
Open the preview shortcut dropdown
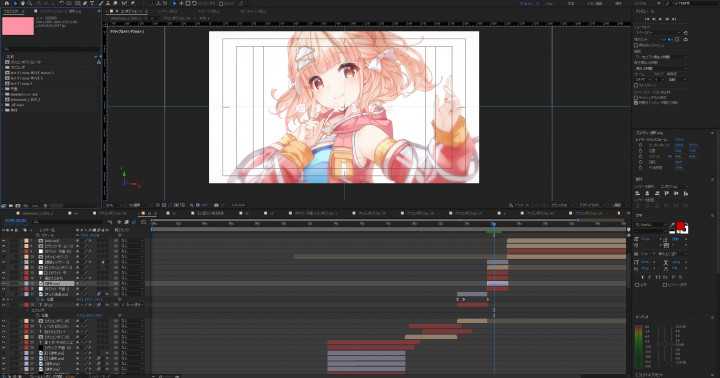coord(657,33)
